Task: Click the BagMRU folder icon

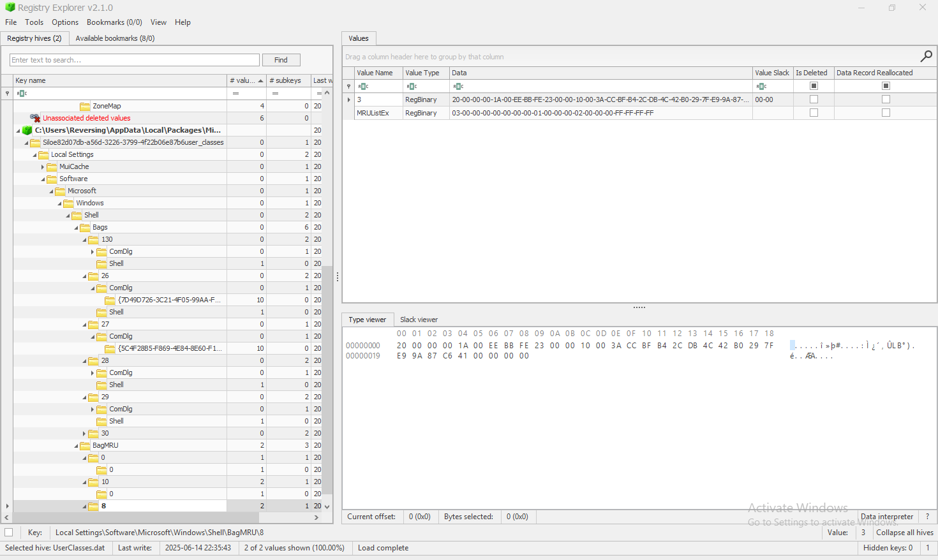Action: tap(85, 445)
